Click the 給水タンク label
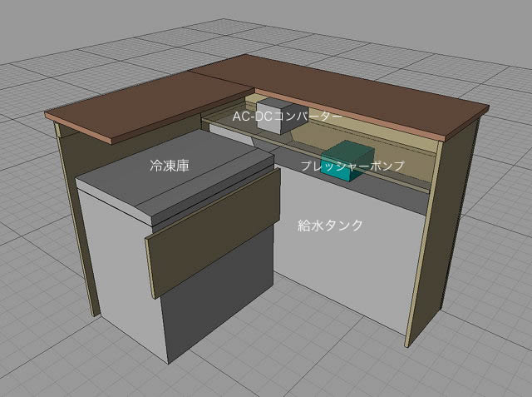The image size is (532, 397). 330,226
